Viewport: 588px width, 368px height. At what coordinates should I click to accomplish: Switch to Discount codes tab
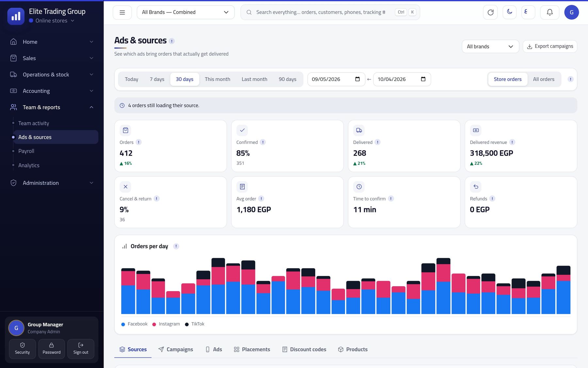304,349
